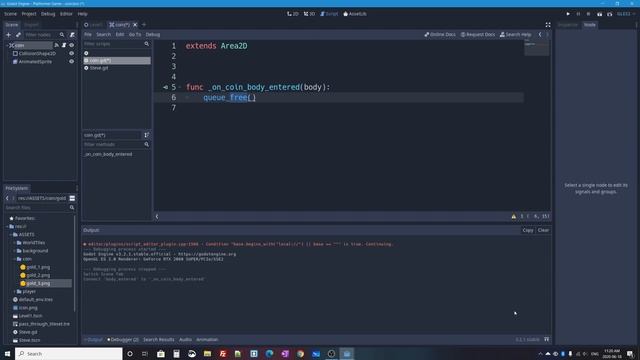Open the GLES renderer dropdown

point(625,14)
